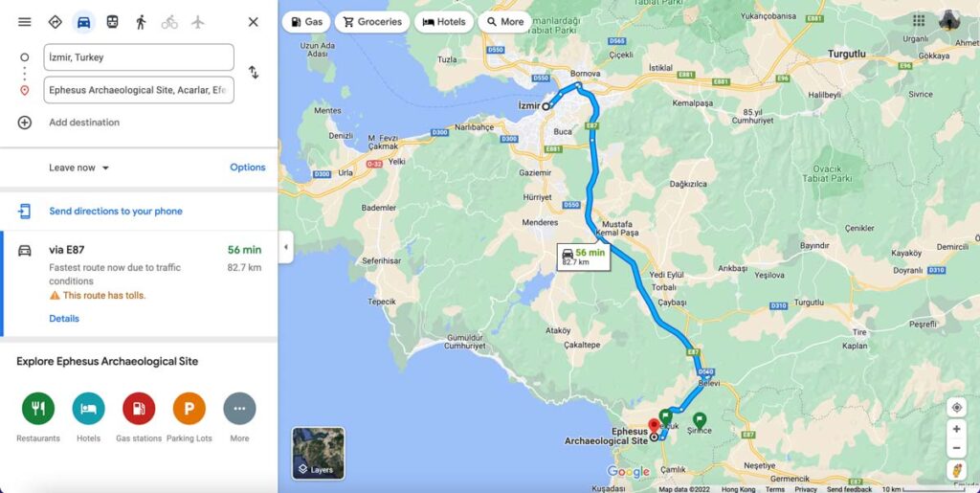Select best travel mode option
This screenshot has height=493, width=980.
pos(55,22)
